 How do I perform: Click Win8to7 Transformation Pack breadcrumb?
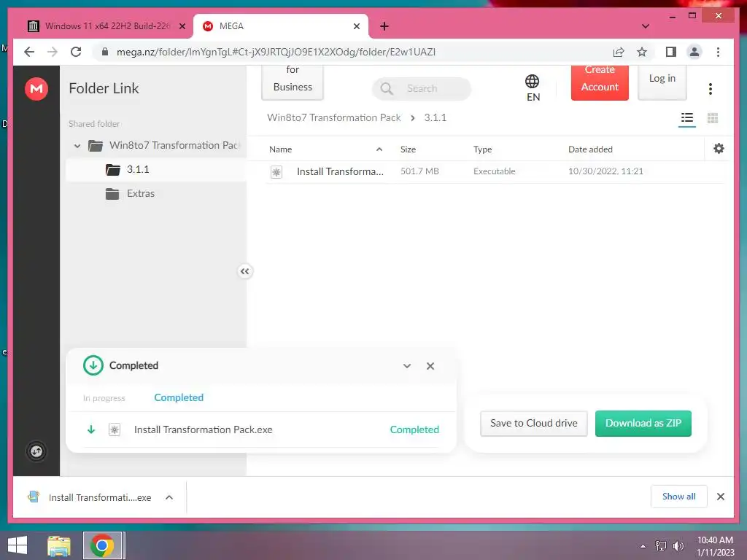click(334, 117)
